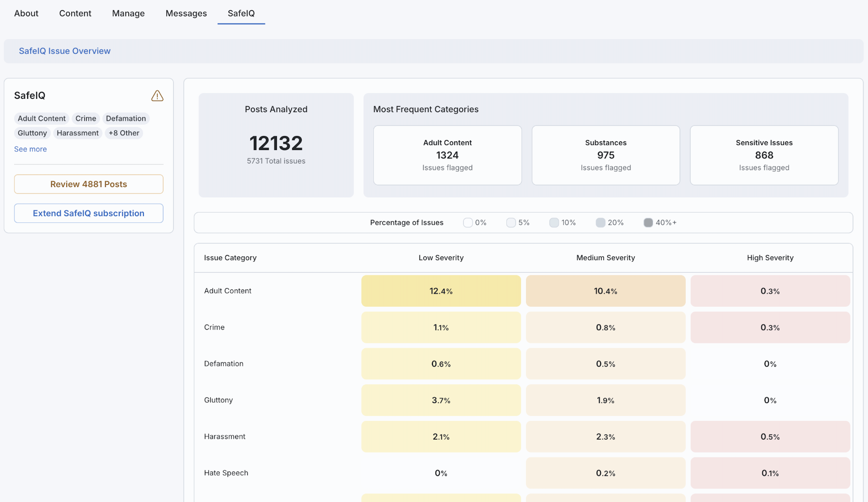
Task: Click the 5% legend swatch
Action: click(x=511, y=223)
